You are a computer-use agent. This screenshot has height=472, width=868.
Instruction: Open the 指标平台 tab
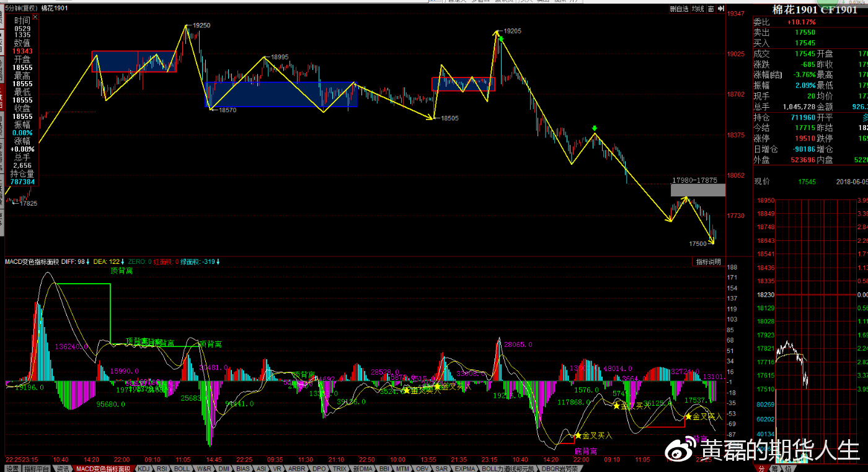pyautogui.click(x=37, y=468)
